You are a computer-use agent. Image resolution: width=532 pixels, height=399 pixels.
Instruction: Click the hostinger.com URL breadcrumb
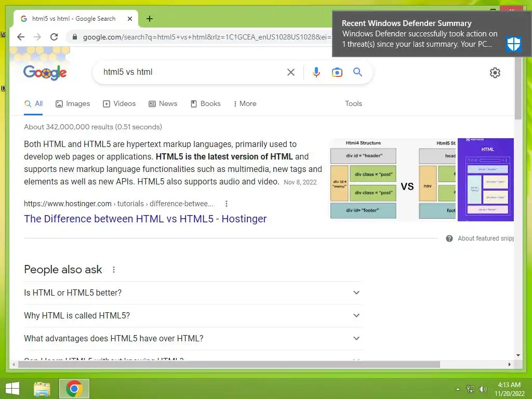click(118, 204)
